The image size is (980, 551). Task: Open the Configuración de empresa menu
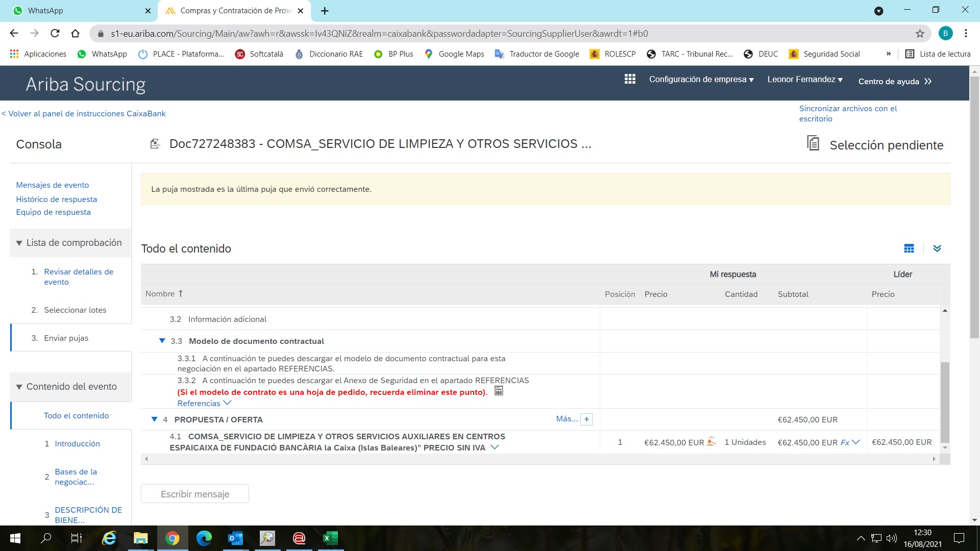tap(701, 80)
